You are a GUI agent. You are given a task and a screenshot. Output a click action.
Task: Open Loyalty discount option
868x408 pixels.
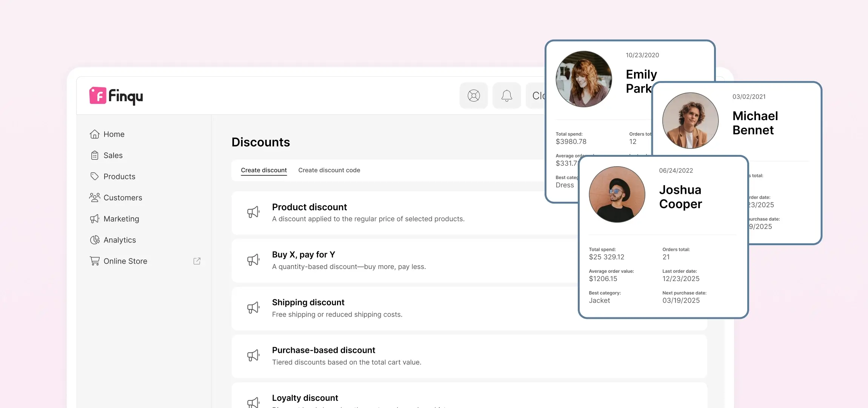(x=305, y=398)
